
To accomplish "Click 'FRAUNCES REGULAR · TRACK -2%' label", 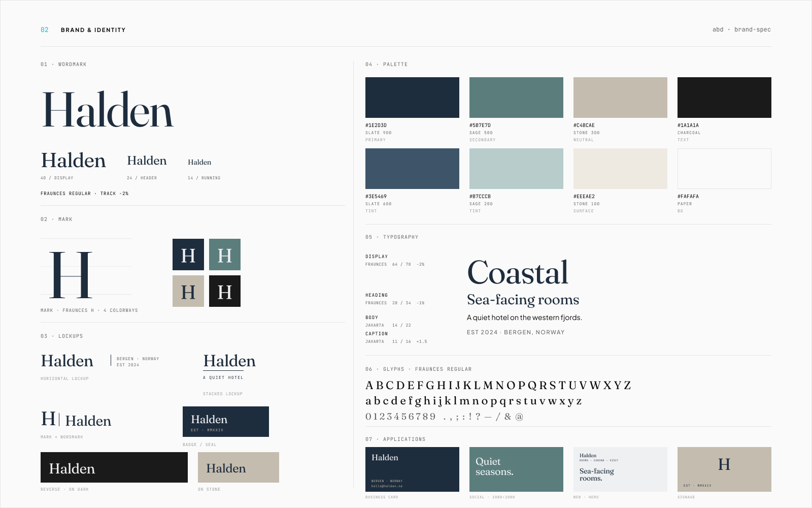I will point(84,194).
